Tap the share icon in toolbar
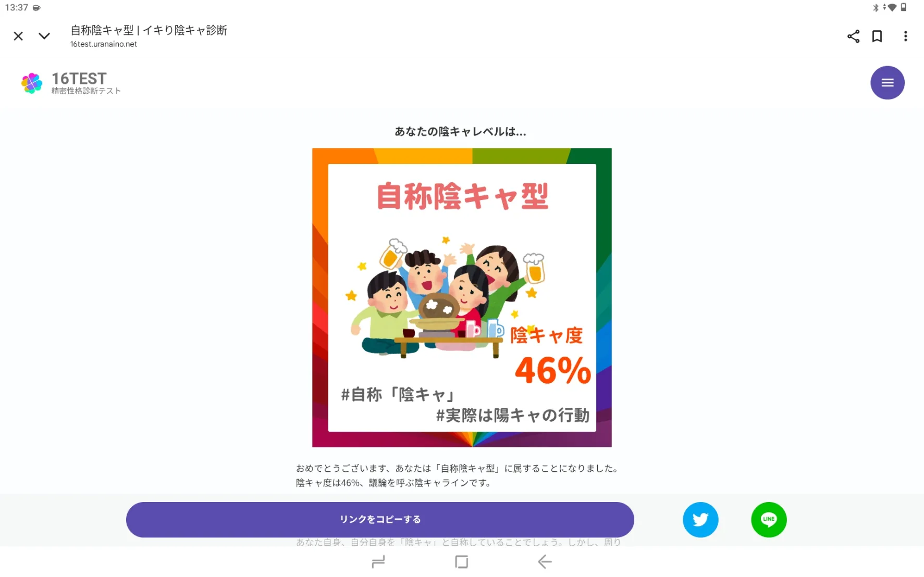This screenshot has width=924, height=577. (853, 36)
